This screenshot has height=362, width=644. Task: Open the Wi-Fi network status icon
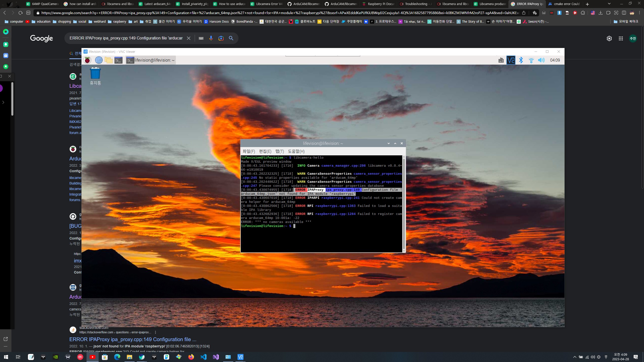pos(531,60)
